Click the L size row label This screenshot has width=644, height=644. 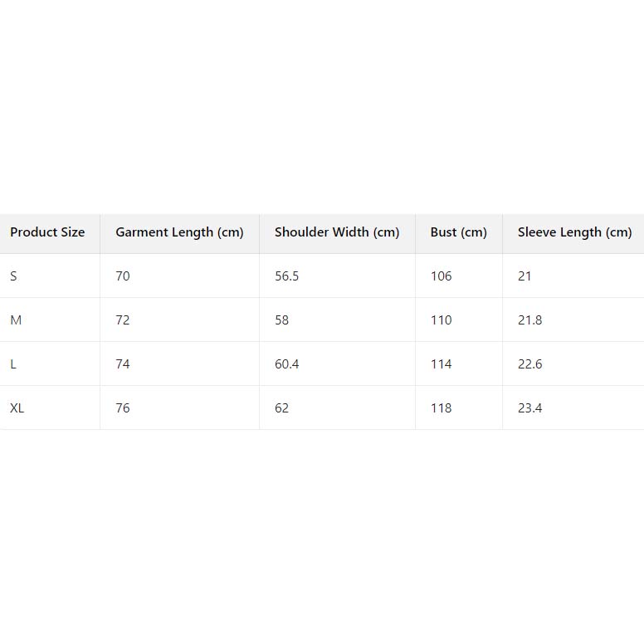point(13,364)
